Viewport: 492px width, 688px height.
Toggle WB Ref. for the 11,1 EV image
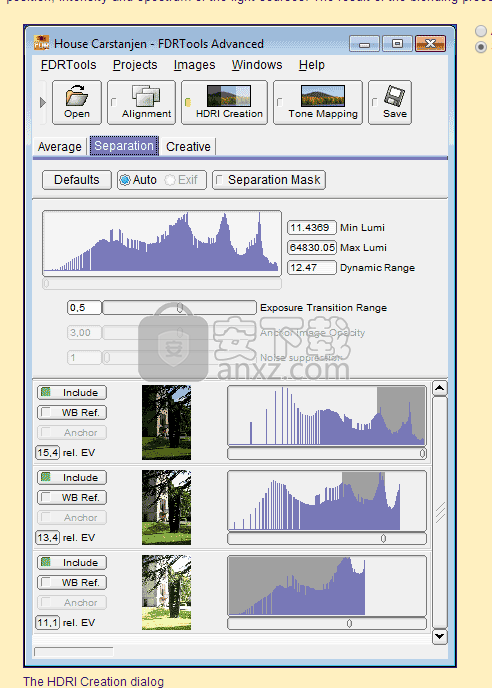[x=72, y=583]
